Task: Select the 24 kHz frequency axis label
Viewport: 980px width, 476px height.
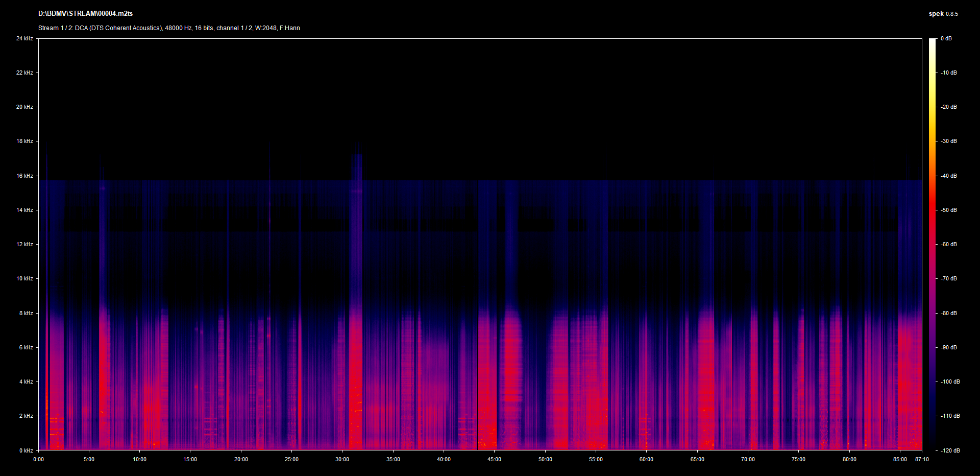Action: (x=24, y=39)
